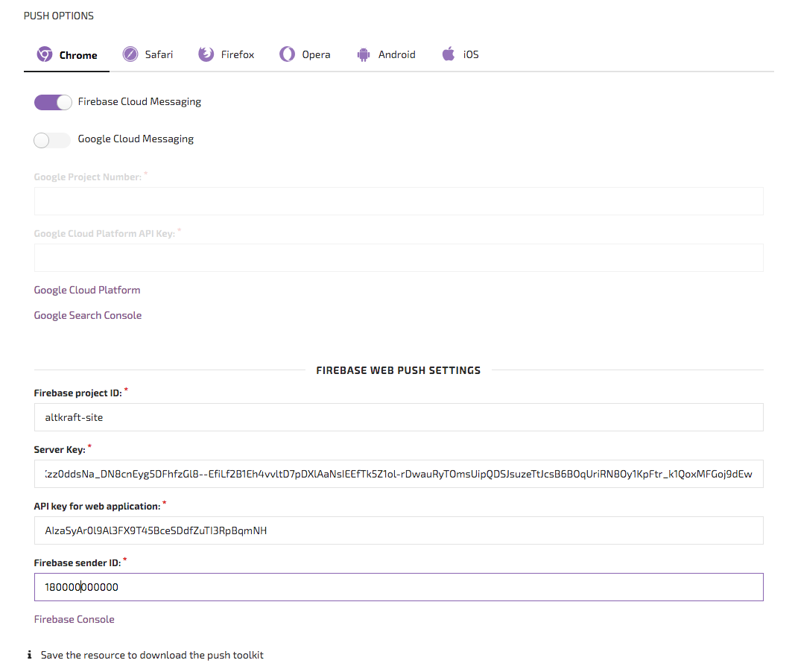Click the 'Firebase project ID:' label
Image resolution: width=795 pixels, height=672 pixels.
pyautogui.click(x=78, y=393)
